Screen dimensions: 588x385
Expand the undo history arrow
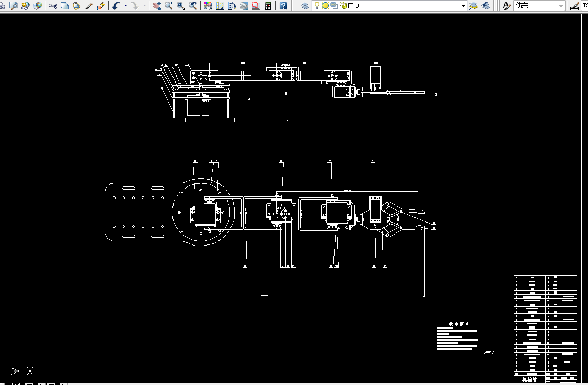tap(125, 6)
